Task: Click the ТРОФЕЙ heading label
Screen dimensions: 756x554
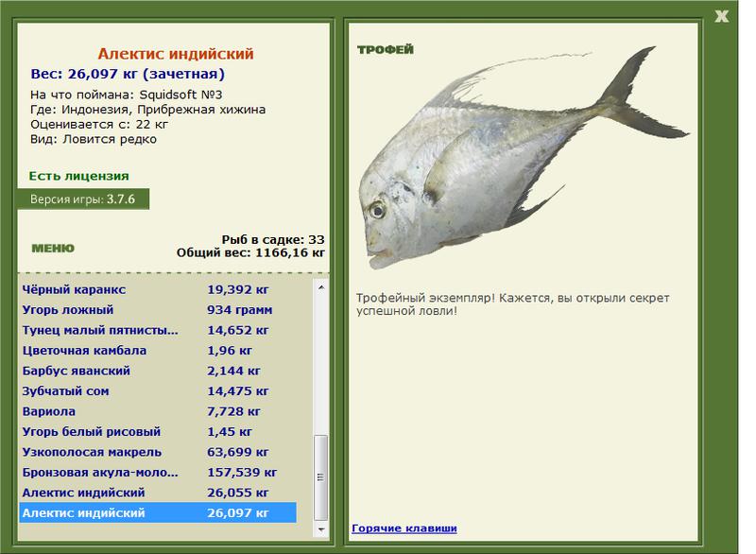Action: [x=386, y=50]
